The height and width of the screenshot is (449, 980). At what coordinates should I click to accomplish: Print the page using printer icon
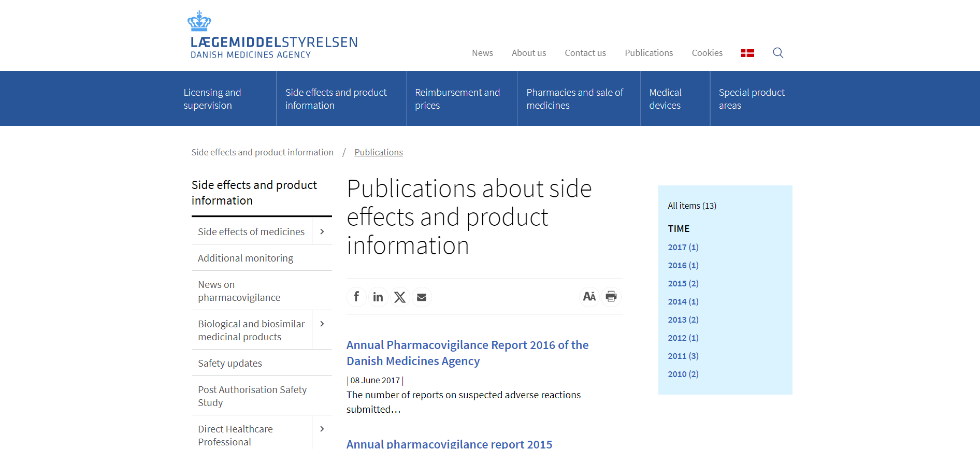611,297
